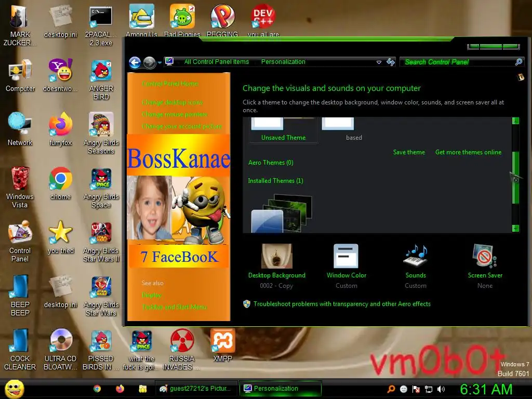Click the address bar refresh button
The image size is (532, 399).
coord(391,62)
